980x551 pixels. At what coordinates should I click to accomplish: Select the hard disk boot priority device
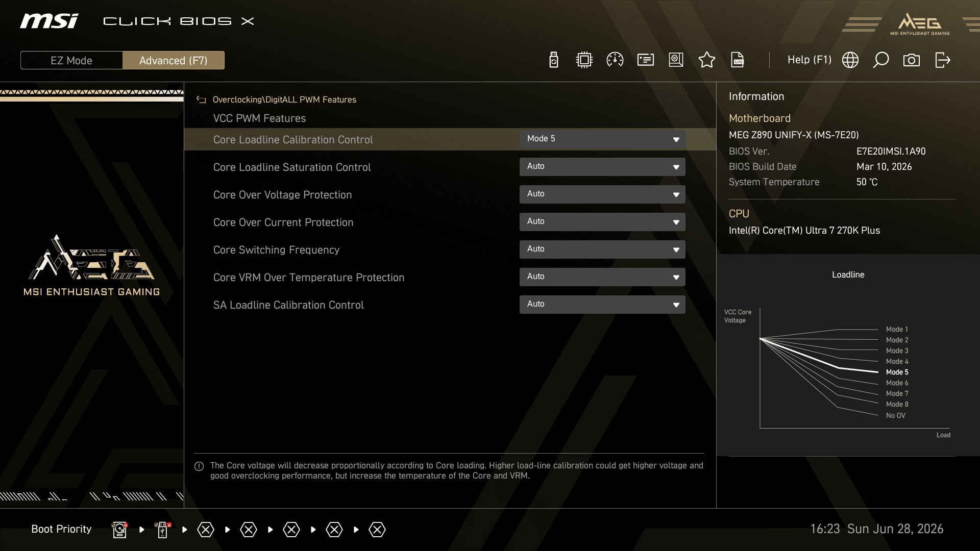(x=119, y=530)
